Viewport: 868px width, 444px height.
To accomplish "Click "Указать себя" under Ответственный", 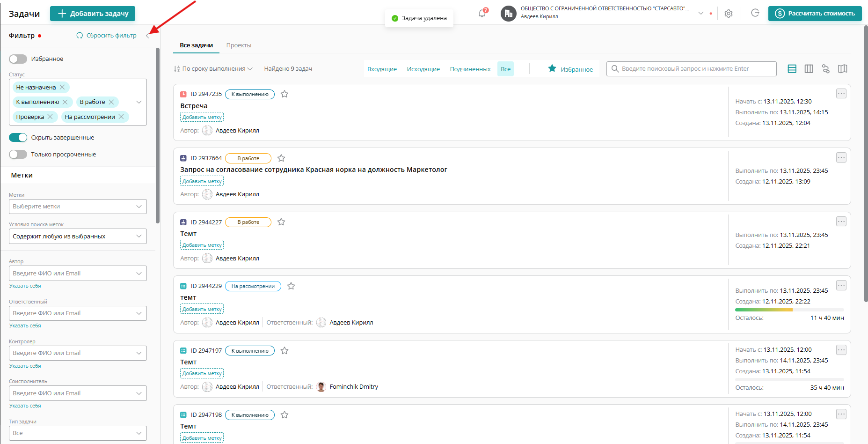I will (25, 326).
